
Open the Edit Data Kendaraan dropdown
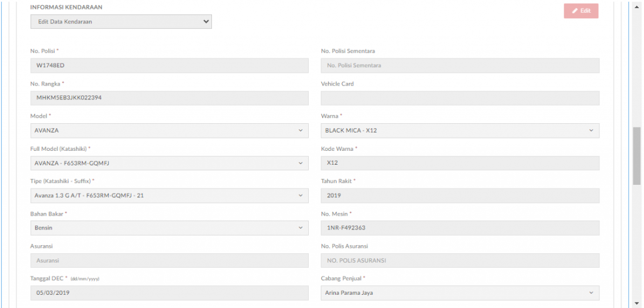point(121,22)
